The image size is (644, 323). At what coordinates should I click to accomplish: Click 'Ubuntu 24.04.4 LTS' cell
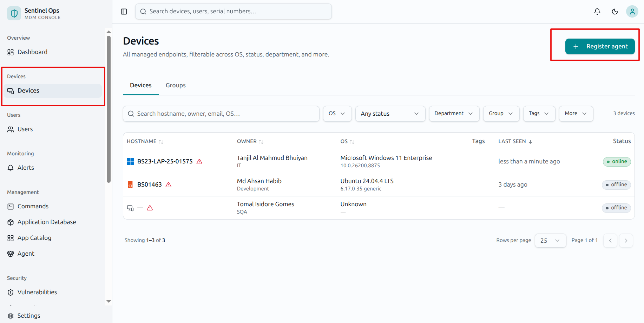click(367, 181)
